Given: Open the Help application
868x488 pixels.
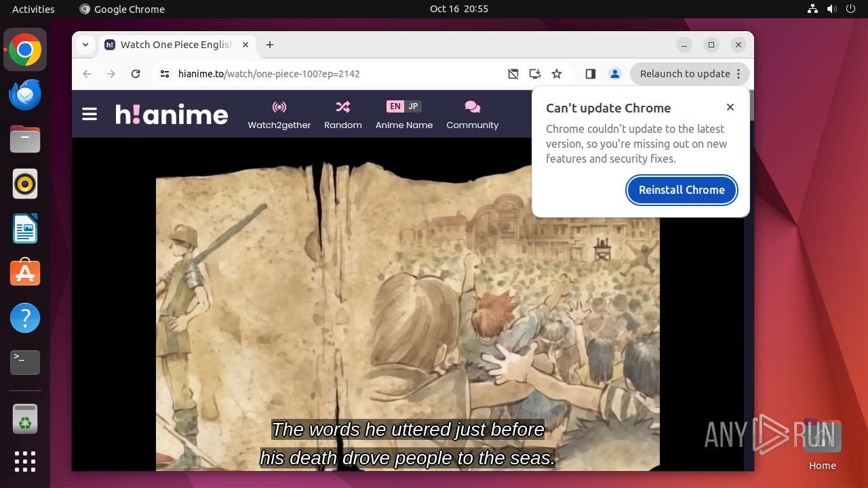Looking at the screenshot, I should (x=25, y=318).
